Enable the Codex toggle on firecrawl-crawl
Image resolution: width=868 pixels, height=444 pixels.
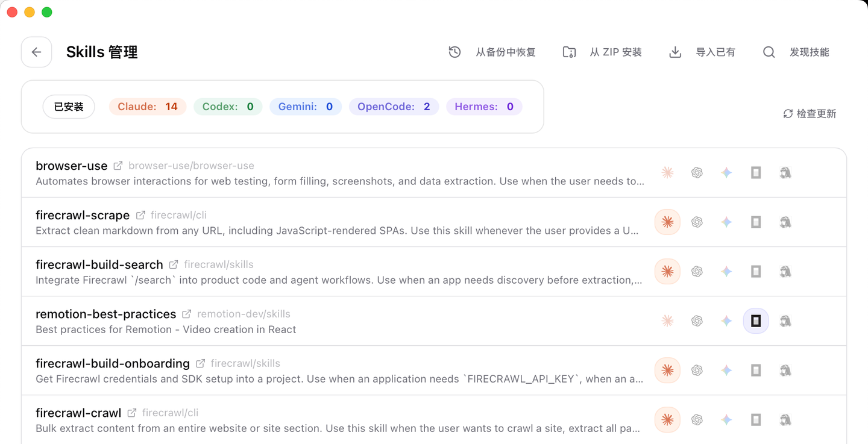(697, 420)
